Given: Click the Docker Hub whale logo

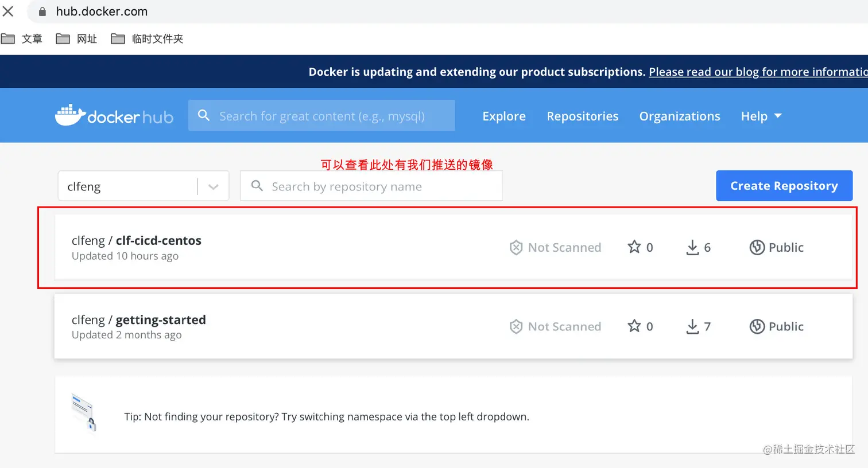Looking at the screenshot, I should click(70, 116).
